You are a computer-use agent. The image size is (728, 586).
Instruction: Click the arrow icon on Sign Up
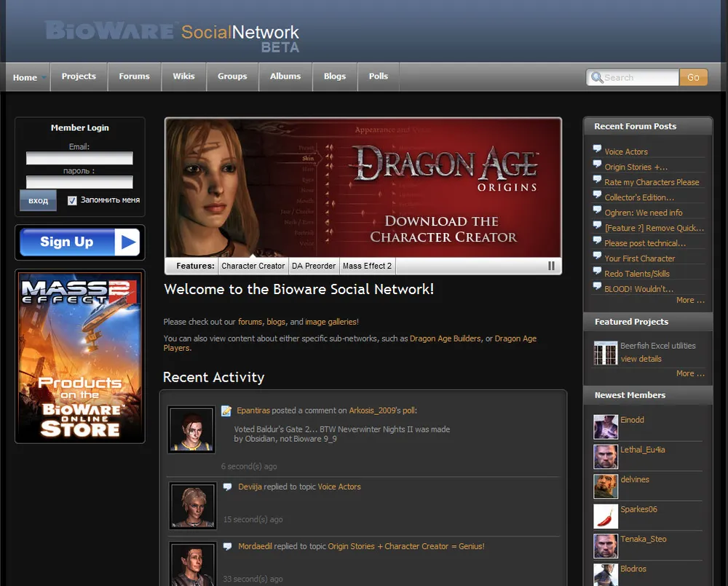(126, 242)
